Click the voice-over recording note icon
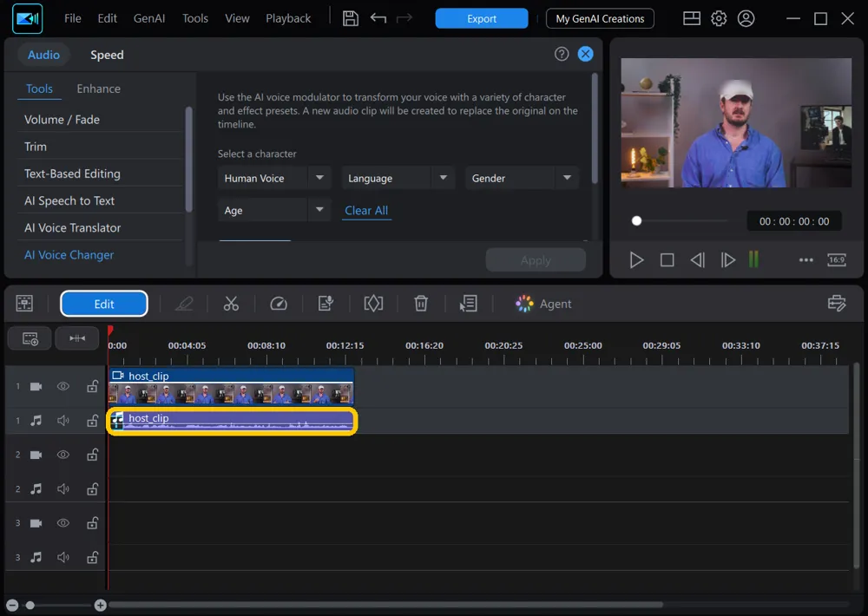 (326, 304)
